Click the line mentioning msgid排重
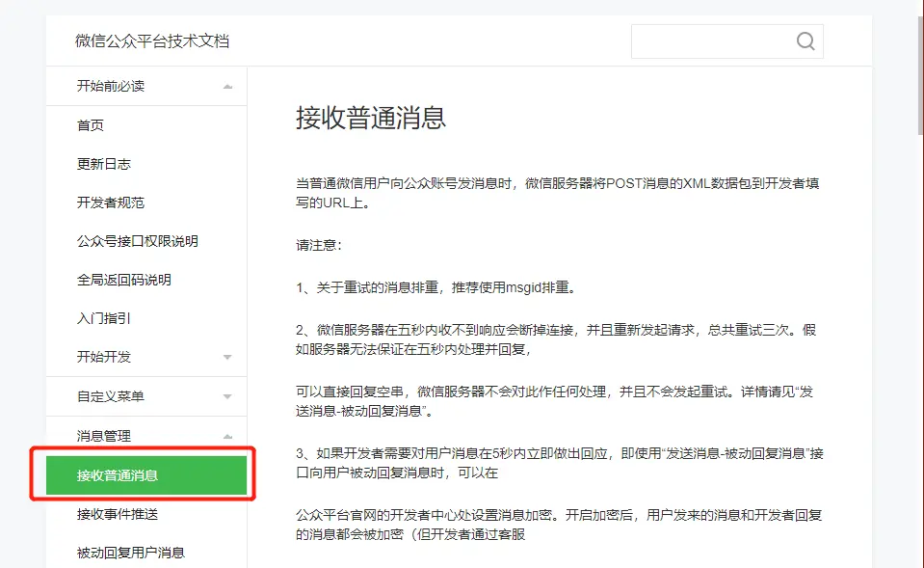Screen dimensions: 924x568 click(436, 287)
